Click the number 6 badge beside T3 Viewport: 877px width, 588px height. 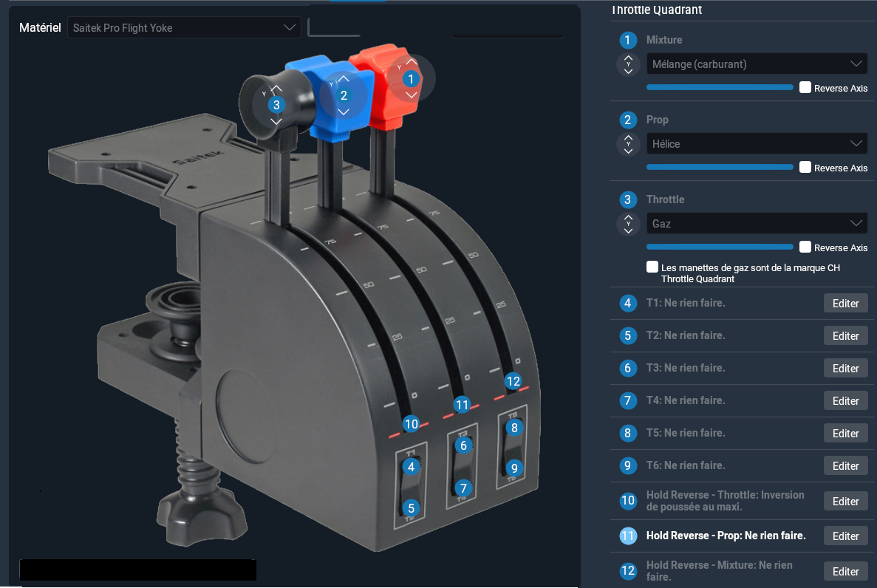(627, 368)
